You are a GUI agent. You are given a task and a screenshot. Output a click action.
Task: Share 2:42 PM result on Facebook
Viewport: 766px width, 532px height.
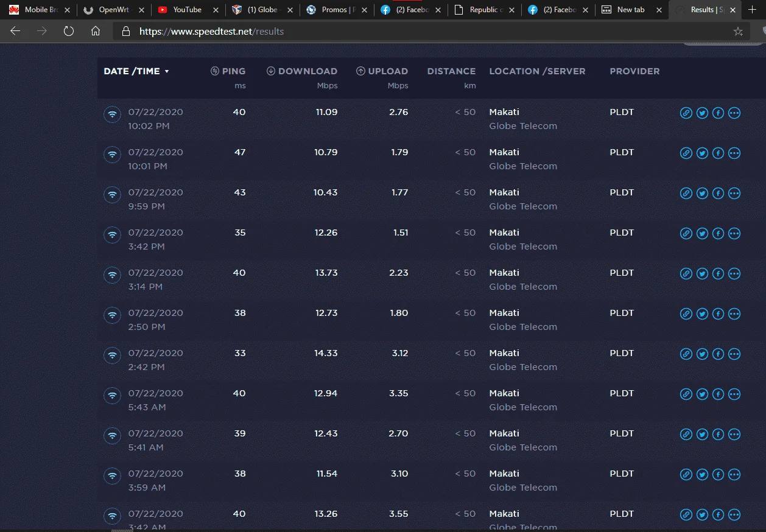[718, 354]
